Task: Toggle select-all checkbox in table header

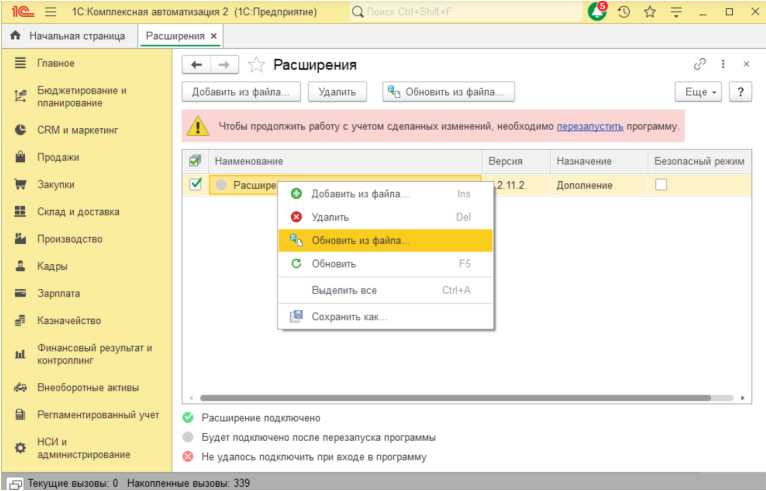Action: 195,161
